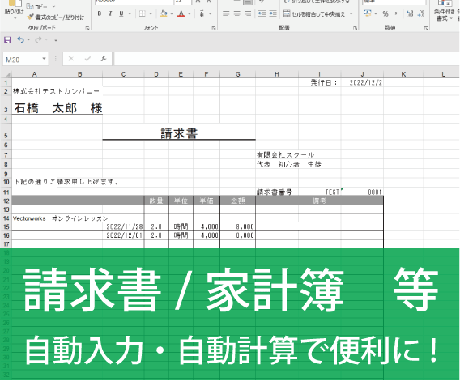Screen dimensions: 460x380
Task: Click the Fill Color bucket icon
Action: [163, 14]
